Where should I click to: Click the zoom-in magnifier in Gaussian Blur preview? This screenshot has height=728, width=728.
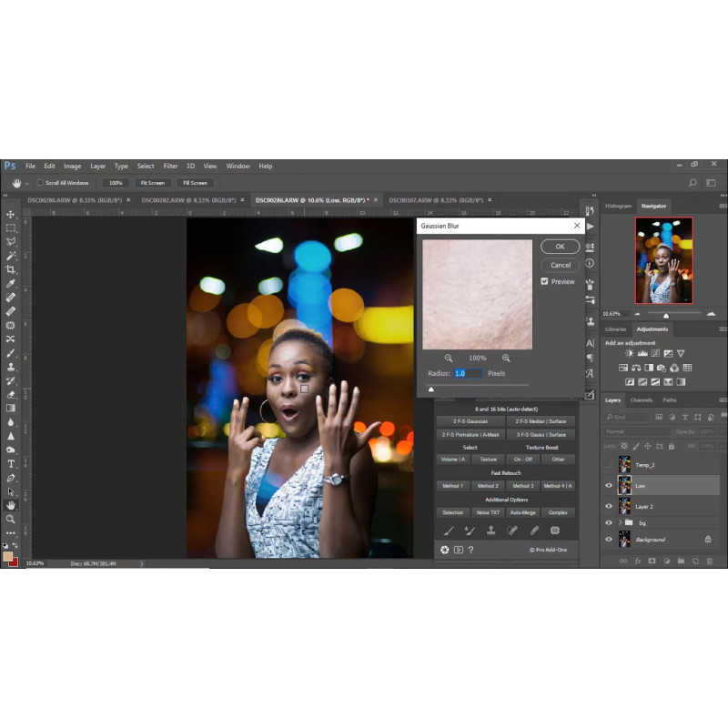(506, 359)
